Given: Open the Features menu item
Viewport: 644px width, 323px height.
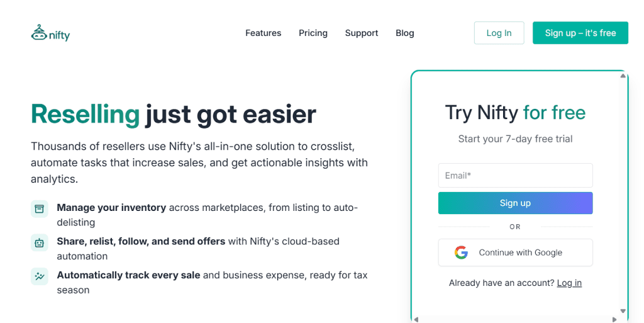Looking at the screenshot, I should pos(263,33).
